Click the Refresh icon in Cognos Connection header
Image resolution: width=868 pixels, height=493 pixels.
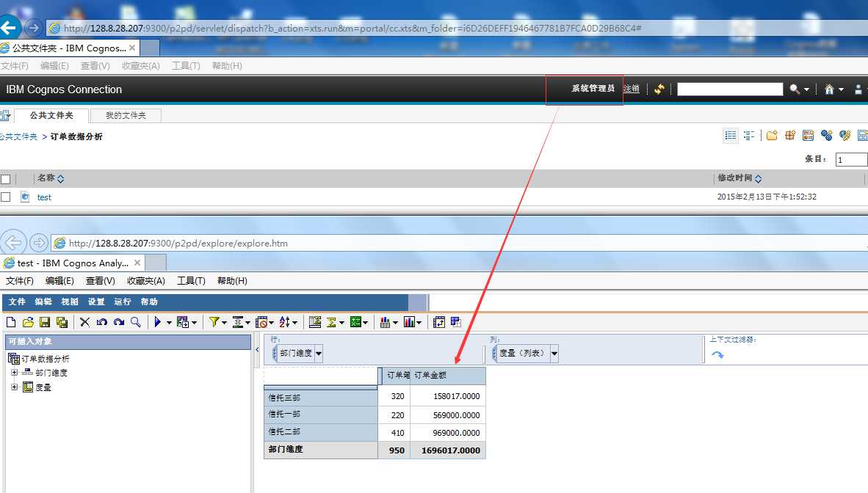click(x=659, y=89)
